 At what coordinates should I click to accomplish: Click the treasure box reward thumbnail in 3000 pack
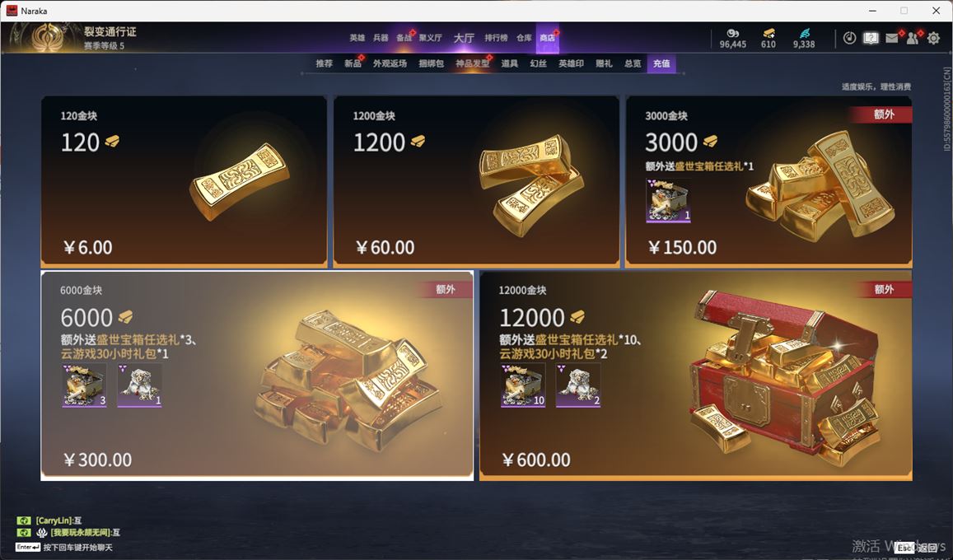668,200
